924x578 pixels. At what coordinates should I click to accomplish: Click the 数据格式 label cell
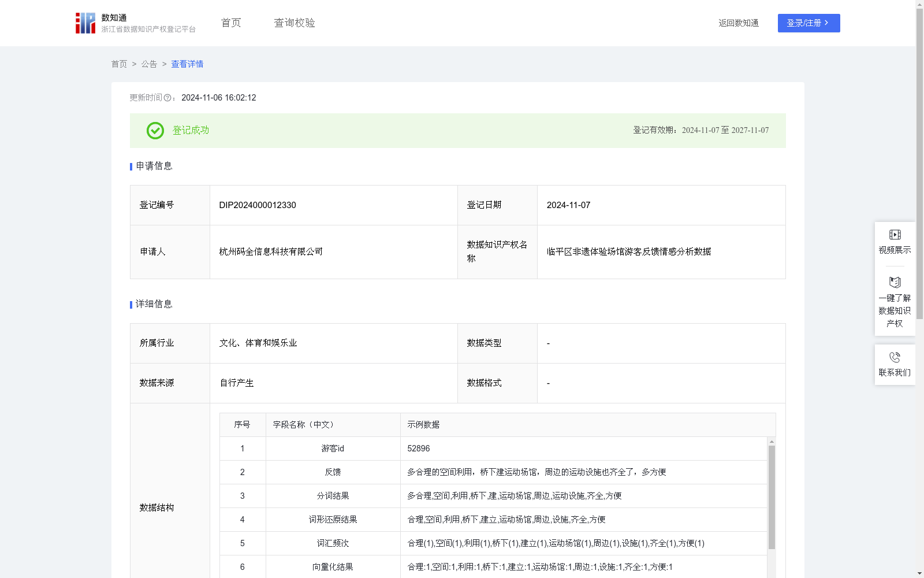coord(497,383)
